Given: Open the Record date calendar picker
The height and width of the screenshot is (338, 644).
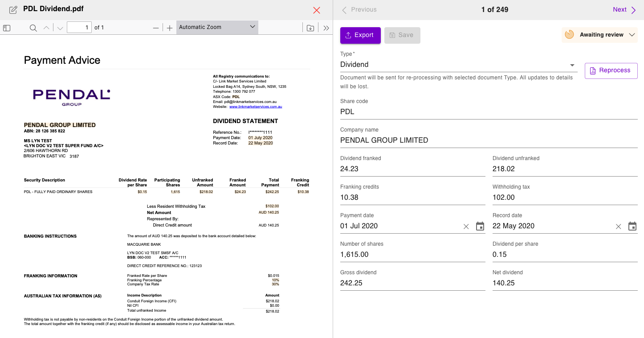Looking at the screenshot, I should [632, 226].
